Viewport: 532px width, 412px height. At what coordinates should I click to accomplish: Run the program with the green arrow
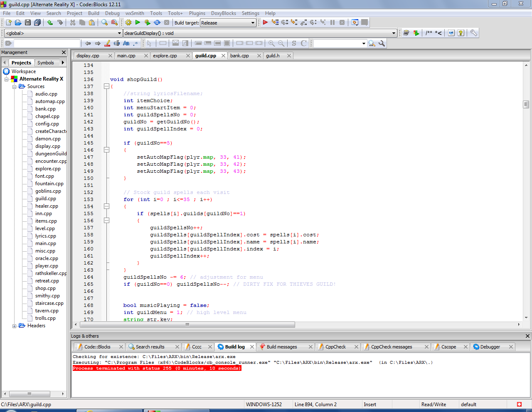[138, 22]
